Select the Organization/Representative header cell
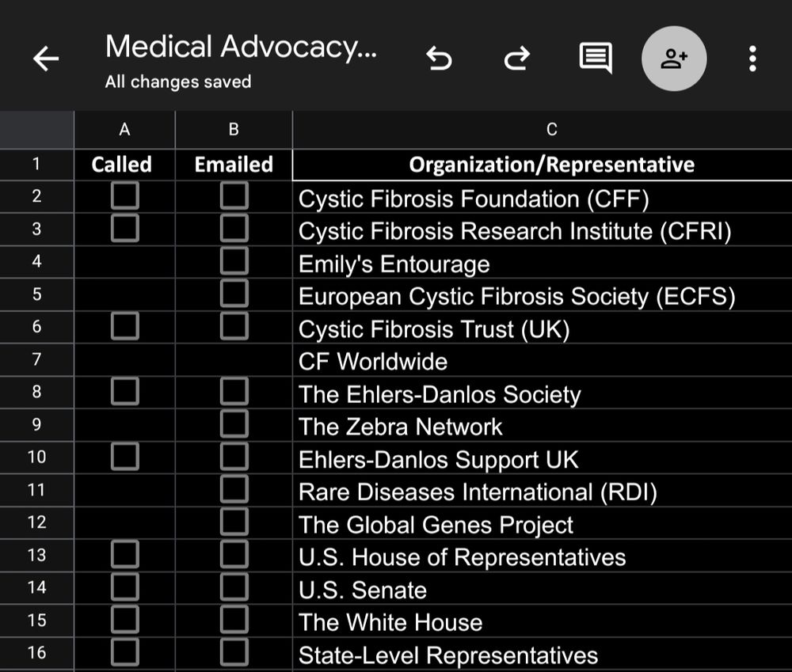 [551, 165]
